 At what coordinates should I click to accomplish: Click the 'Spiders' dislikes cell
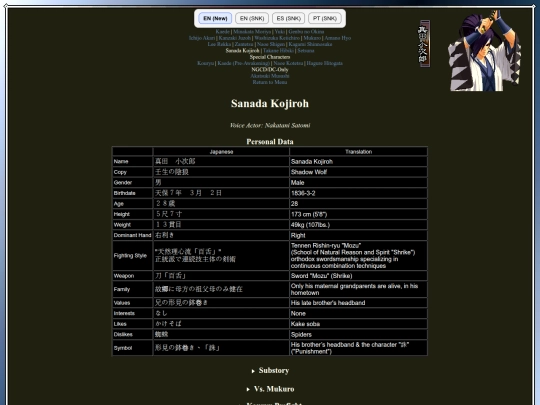(x=358, y=334)
